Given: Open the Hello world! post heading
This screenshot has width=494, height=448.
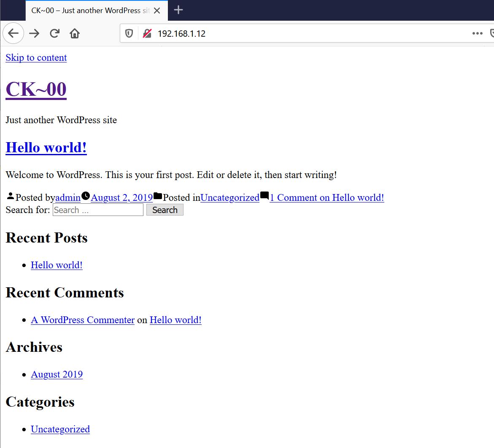Looking at the screenshot, I should tap(46, 148).
